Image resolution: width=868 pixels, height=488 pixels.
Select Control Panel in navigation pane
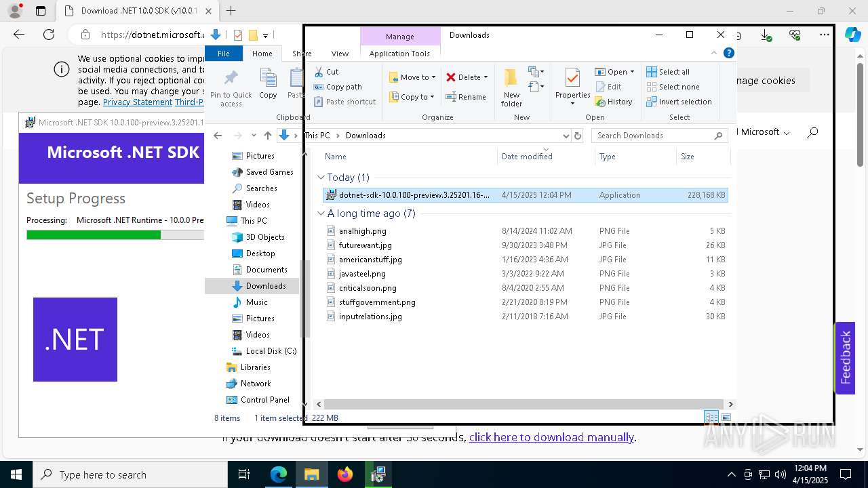[264, 400]
